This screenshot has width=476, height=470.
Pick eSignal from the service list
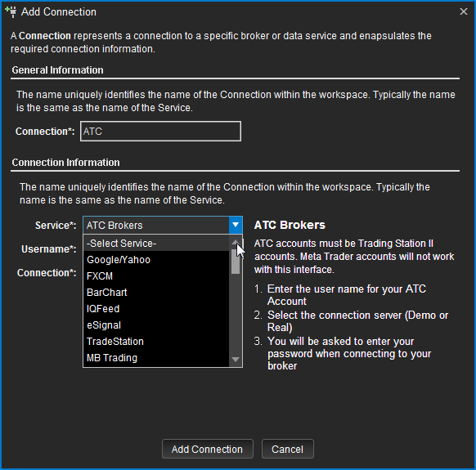156,325
